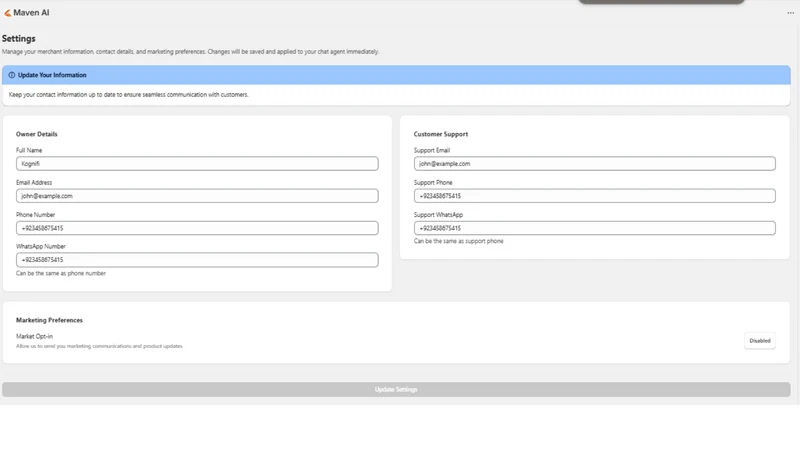This screenshot has width=800, height=450.
Task: Click the 'Manage your merchant information' description
Action: [x=190, y=52]
